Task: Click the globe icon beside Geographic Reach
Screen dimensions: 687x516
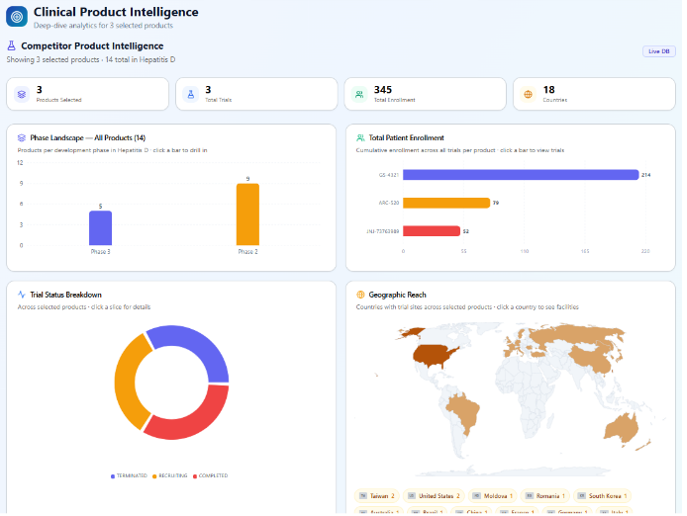Action: [x=360, y=294]
